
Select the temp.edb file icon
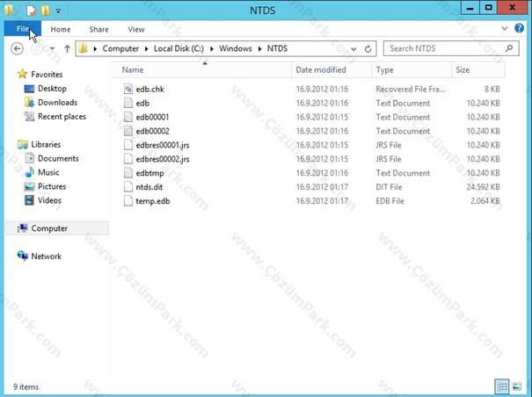pos(128,201)
